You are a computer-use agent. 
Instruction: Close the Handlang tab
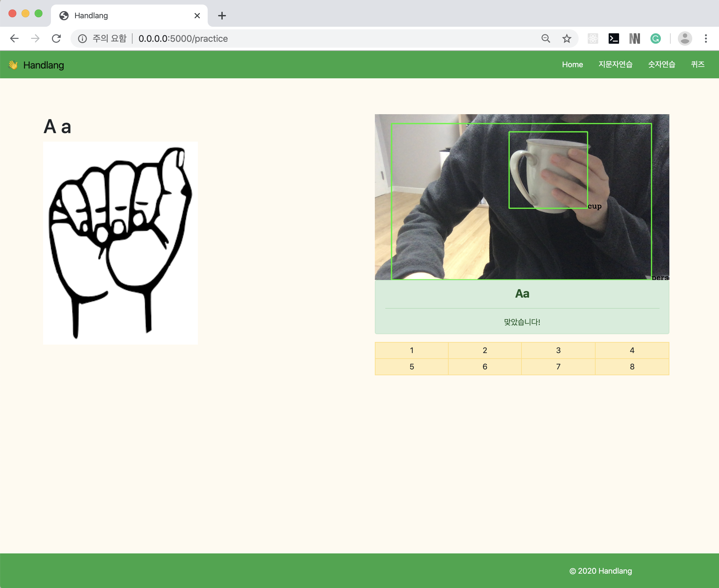(197, 16)
